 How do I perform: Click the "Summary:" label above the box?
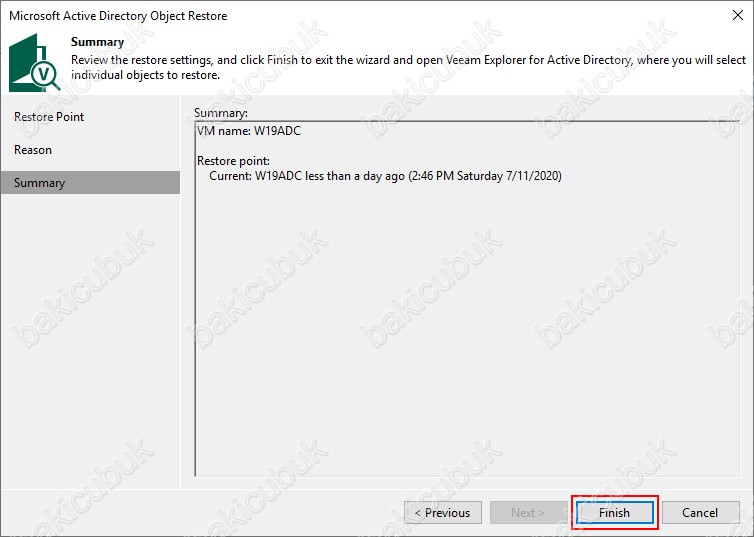tap(221, 113)
